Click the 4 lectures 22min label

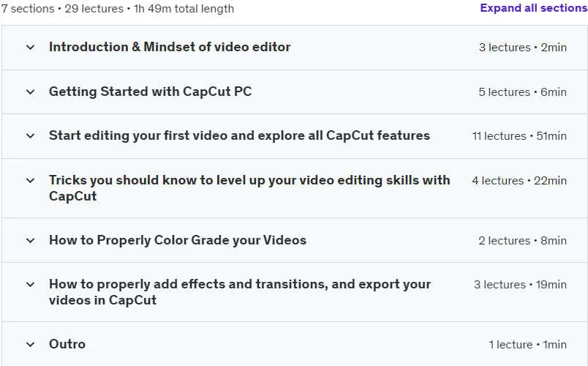pyautogui.click(x=519, y=181)
